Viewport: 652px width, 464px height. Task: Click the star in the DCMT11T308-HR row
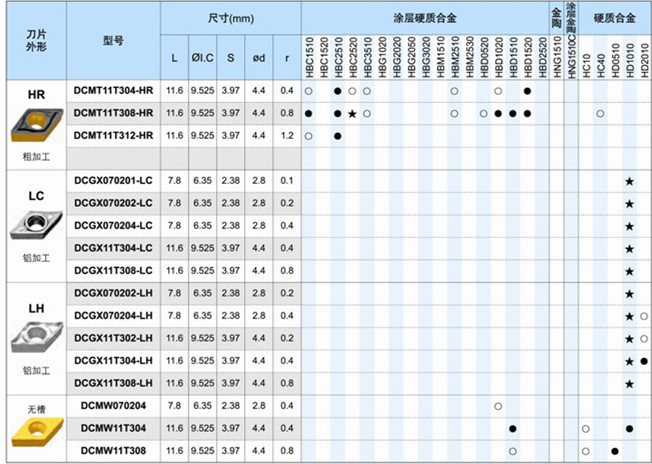click(x=352, y=114)
